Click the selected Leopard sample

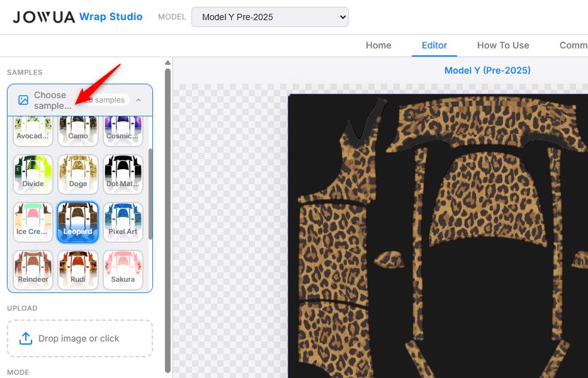pyautogui.click(x=78, y=222)
